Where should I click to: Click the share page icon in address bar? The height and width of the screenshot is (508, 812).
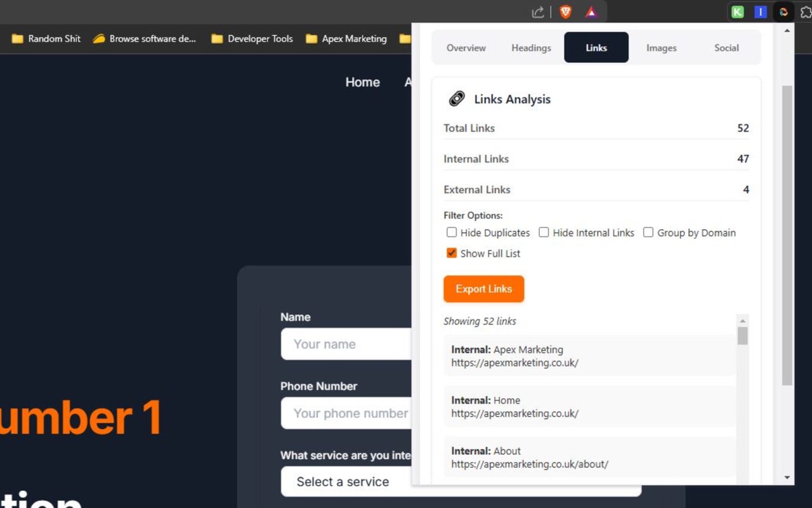(x=538, y=11)
